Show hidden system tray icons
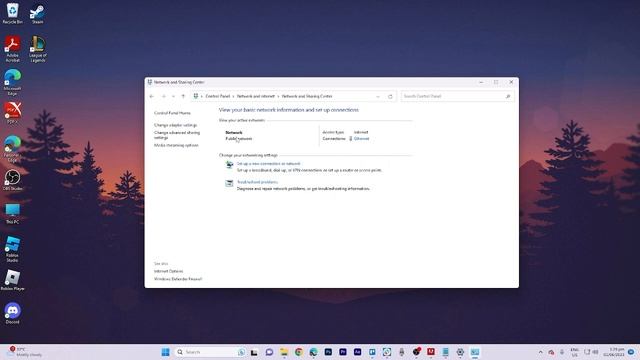The image size is (640, 360). click(x=540, y=352)
